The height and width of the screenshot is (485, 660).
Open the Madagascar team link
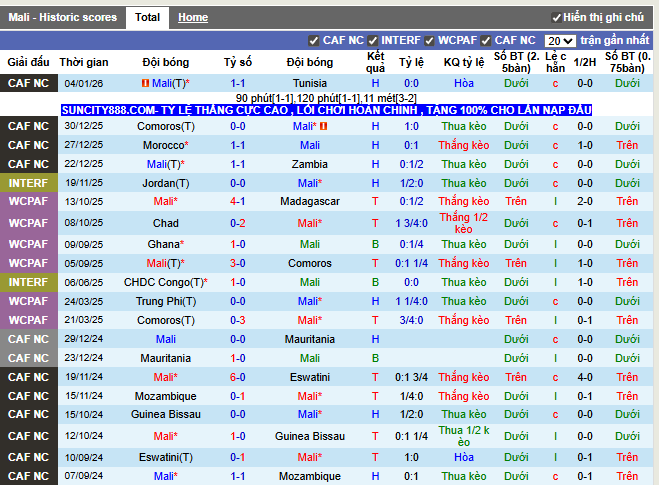coord(310,201)
